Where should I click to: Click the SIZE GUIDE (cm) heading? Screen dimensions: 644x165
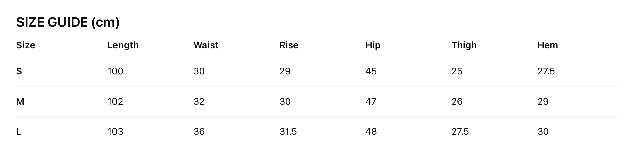(68, 22)
